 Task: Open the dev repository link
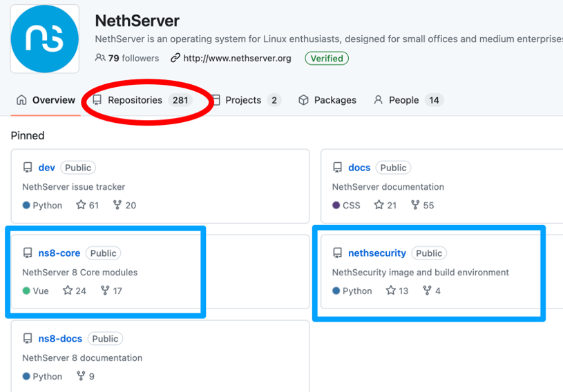pos(47,168)
